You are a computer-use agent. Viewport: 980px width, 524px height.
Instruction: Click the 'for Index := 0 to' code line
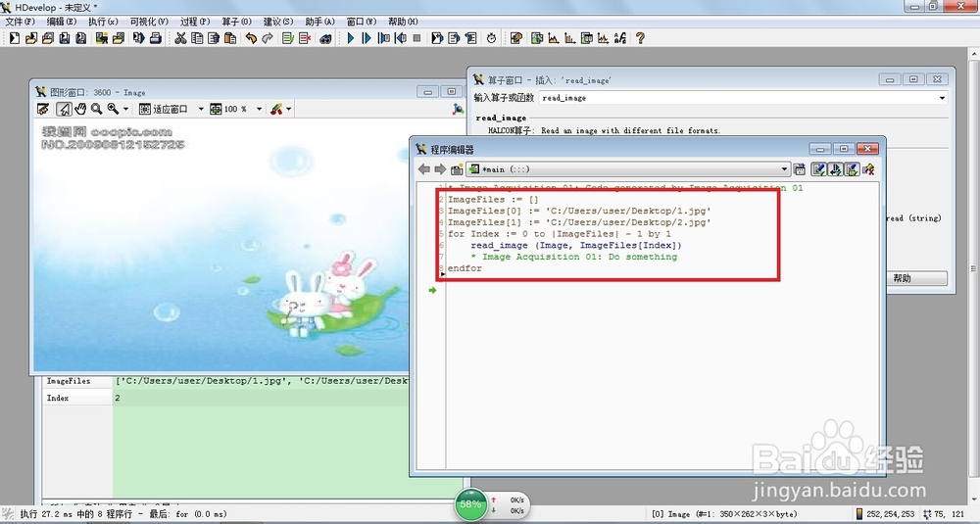560,234
